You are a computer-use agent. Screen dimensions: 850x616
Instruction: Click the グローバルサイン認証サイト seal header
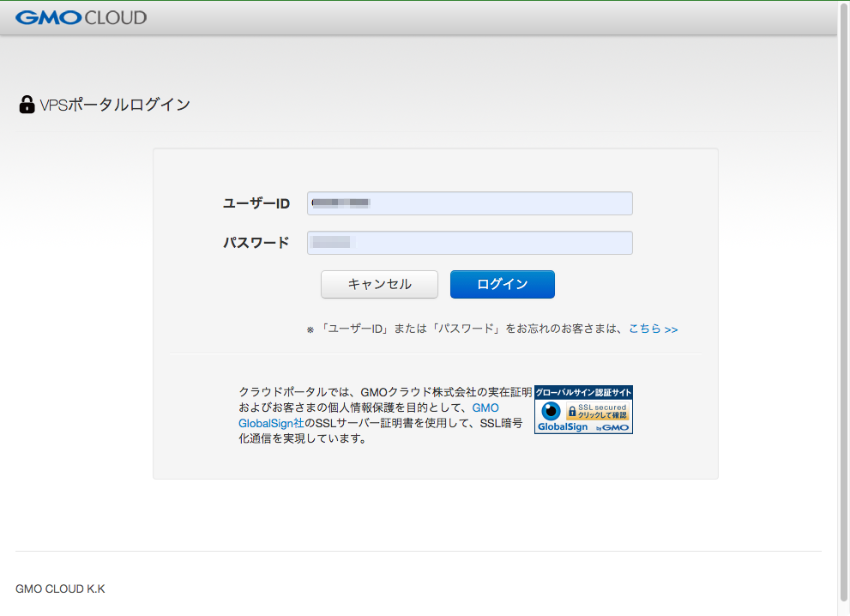(583, 392)
